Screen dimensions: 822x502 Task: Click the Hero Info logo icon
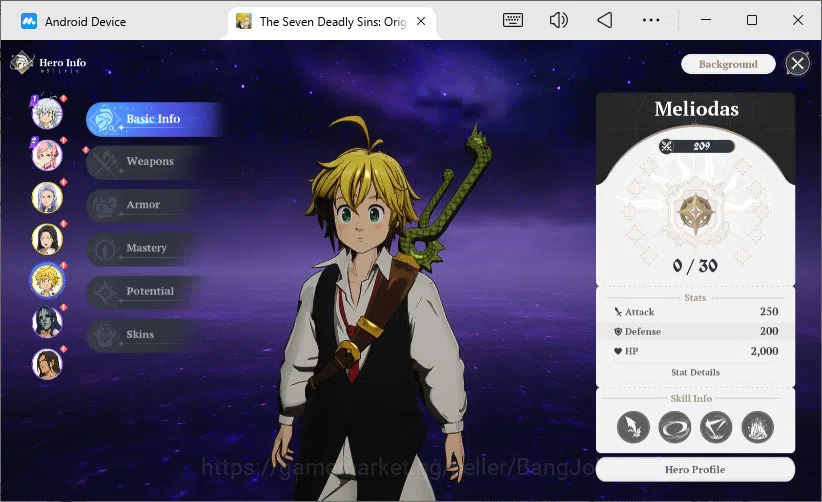(x=21, y=62)
